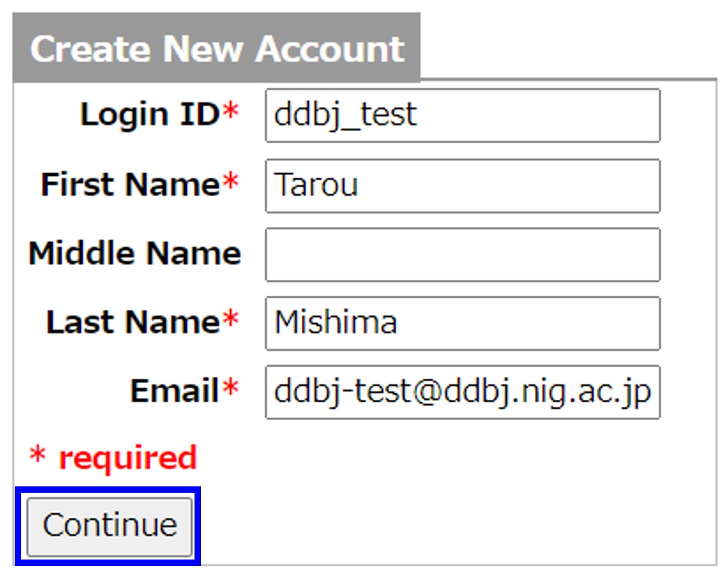Click the First Name field containing Tarou
The height and width of the screenshot is (573, 728).
(x=462, y=185)
